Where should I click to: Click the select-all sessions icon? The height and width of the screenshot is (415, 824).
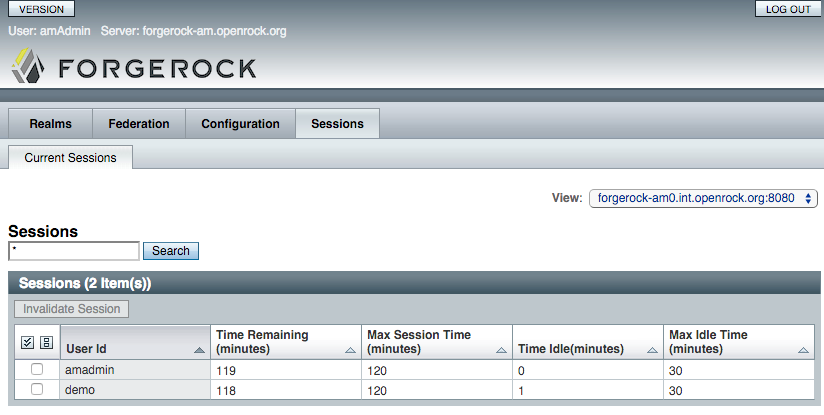pos(27,343)
